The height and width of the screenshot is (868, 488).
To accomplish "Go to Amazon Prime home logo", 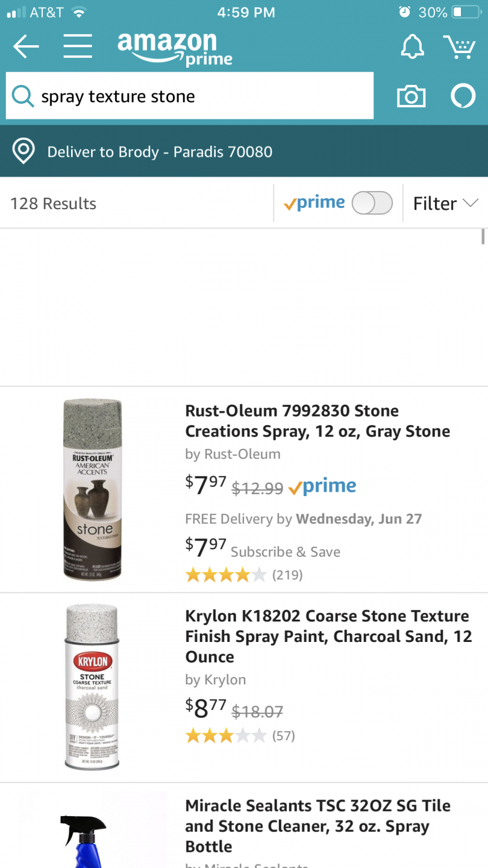I will (x=175, y=48).
